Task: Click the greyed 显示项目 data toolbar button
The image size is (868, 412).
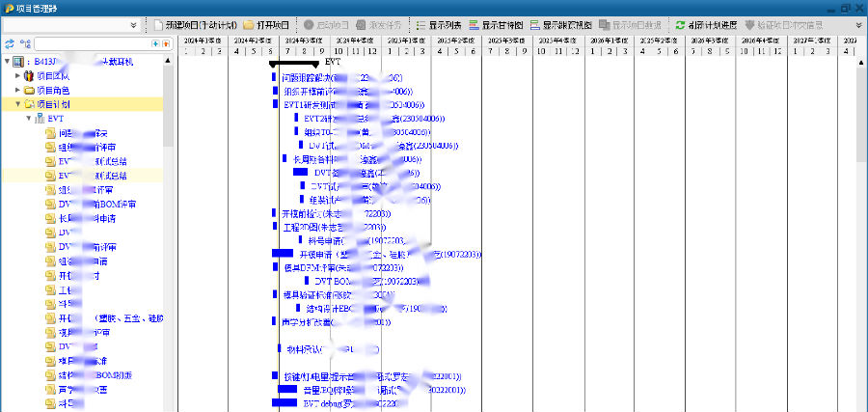Action: click(630, 25)
